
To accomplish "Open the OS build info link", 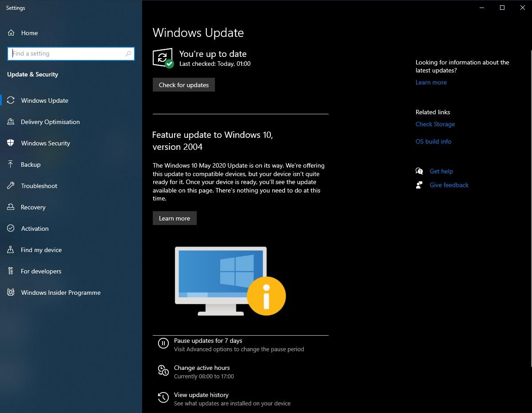I will tap(433, 142).
